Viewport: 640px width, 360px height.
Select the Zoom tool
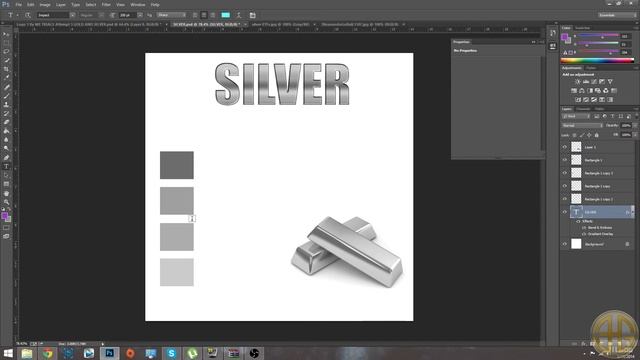click(x=6, y=202)
